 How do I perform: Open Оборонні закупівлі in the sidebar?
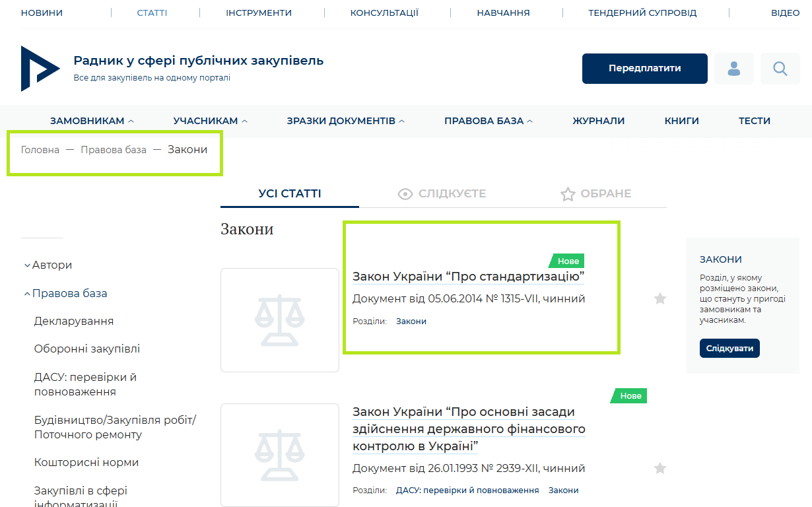[87, 349]
